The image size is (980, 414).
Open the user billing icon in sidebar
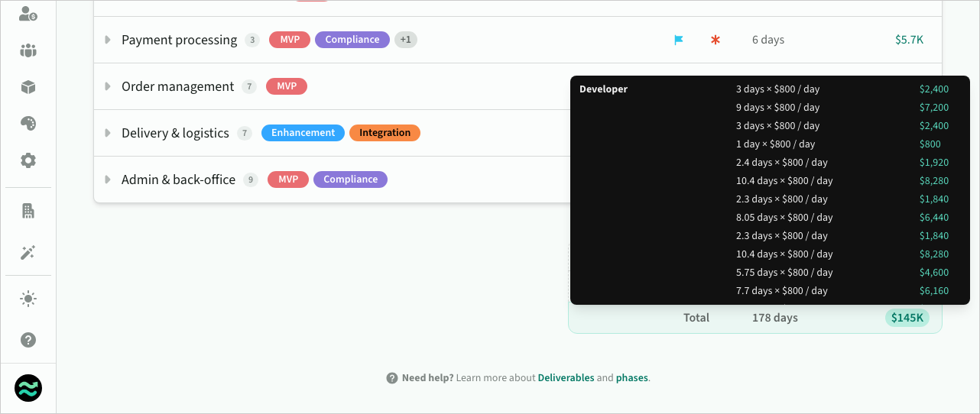coord(28,14)
